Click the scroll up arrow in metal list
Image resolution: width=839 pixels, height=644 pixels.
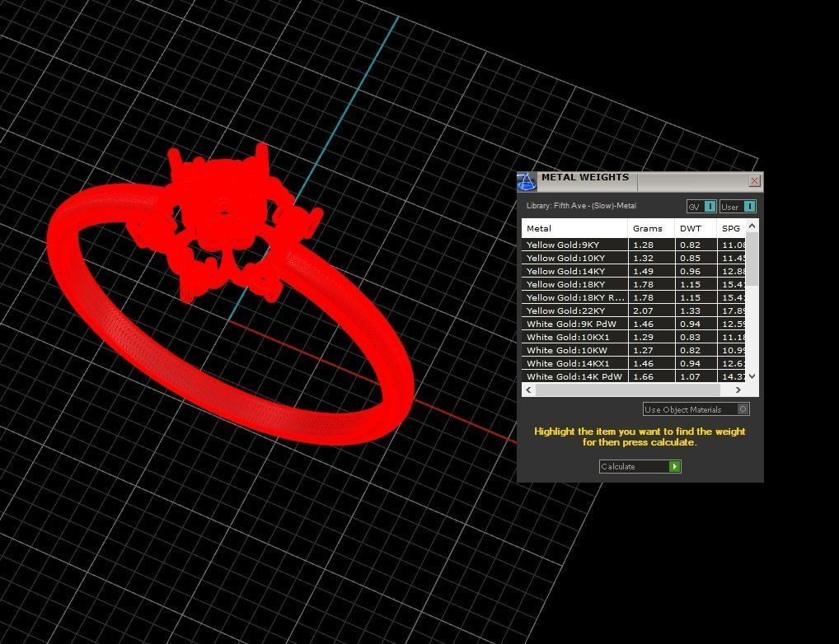tap(752, 226)
